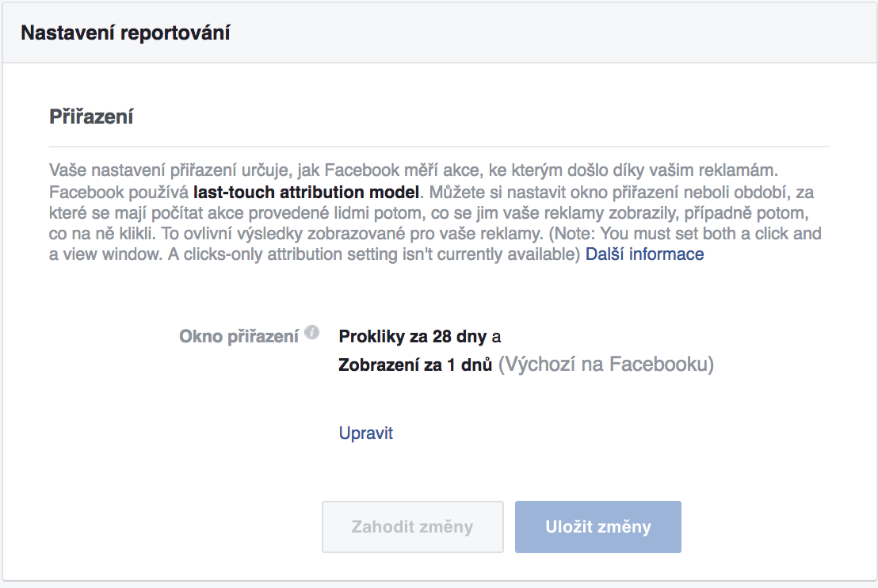Click the Nastavení reportování panel title
This screenshot has height=588, width=878.
(125, 32)
